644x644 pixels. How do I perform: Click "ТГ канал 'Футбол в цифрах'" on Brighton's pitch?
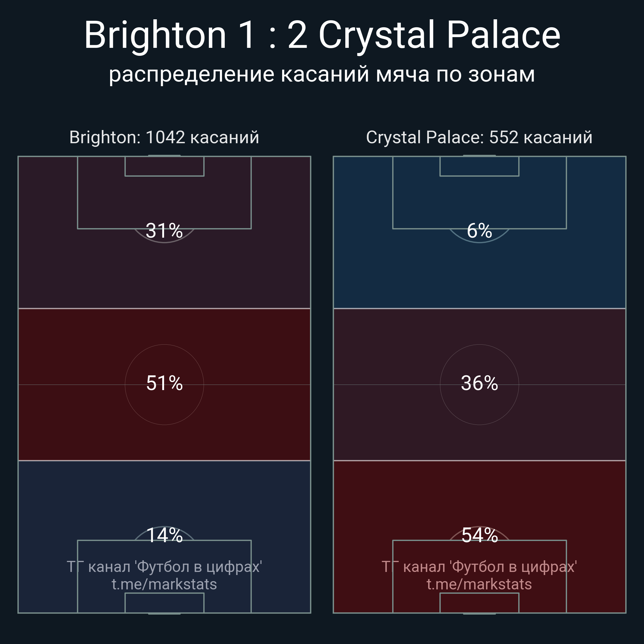164,567
